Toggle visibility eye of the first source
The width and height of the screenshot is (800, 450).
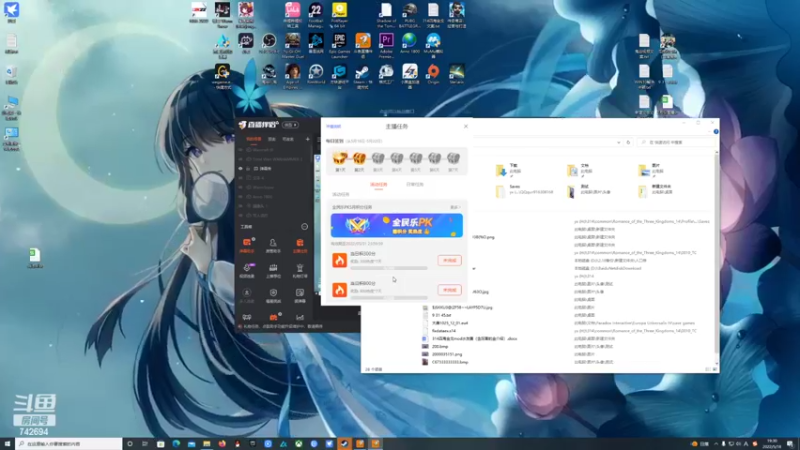241,150
